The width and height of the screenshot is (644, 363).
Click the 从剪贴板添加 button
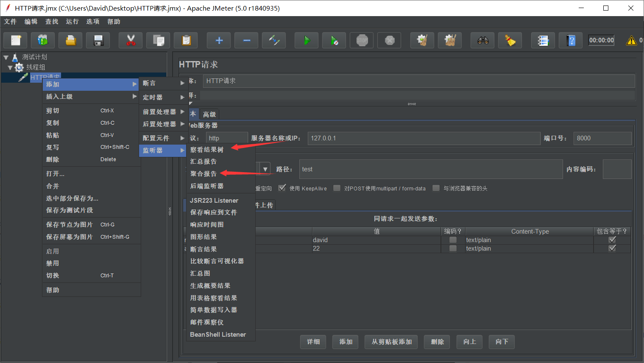tap(391, 342)
